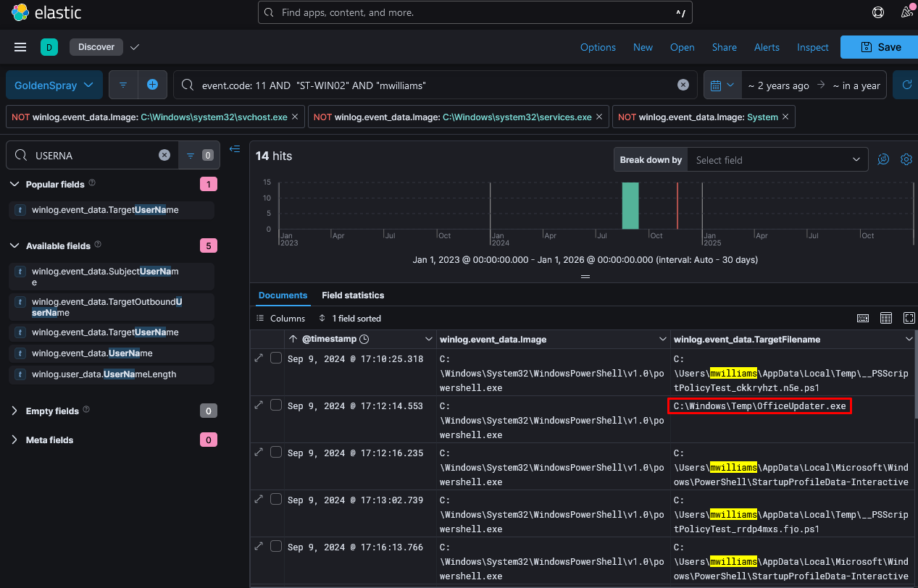Click the green histogram bar
This screenshot has width=918, height=588.
pos(630,206)
